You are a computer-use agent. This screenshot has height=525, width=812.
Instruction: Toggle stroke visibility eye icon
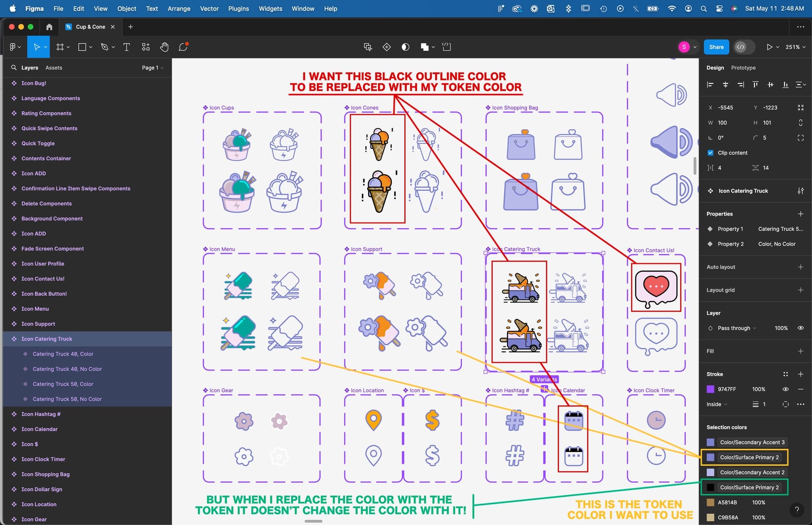pos(785,389)
